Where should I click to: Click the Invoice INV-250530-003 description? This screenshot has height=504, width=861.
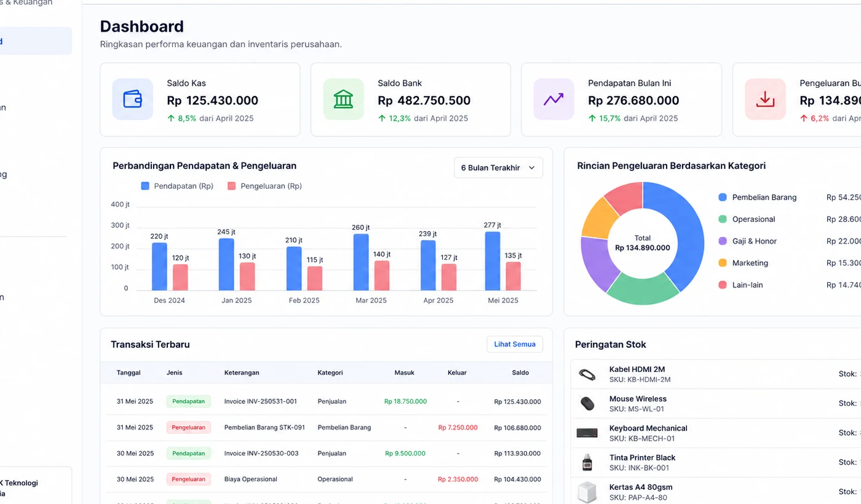261,453
